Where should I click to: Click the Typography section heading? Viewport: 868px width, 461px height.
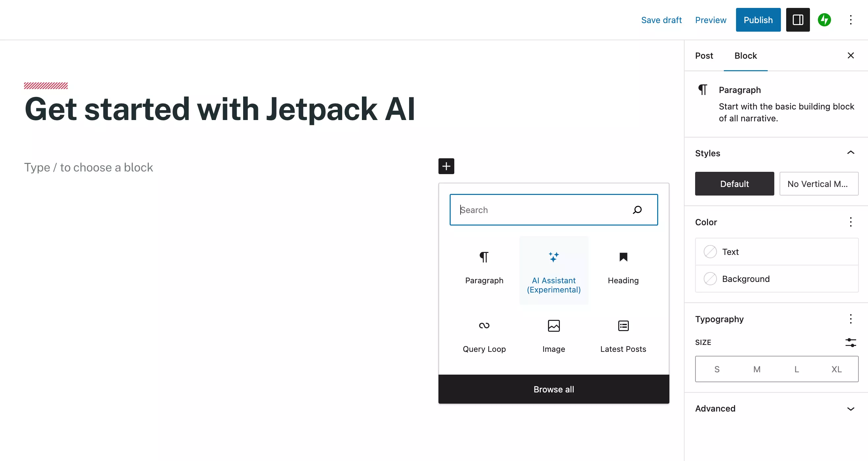tap(720, 319)
